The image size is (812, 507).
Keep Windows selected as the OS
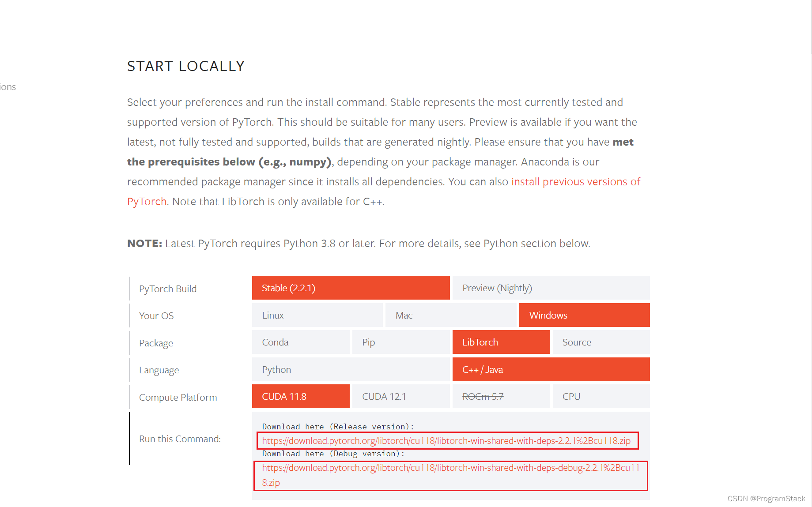(x=584, y=315)
